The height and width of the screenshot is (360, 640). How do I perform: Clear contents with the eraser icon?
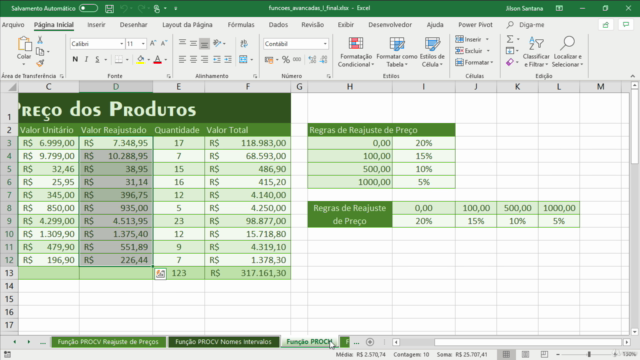coord(510,62)
